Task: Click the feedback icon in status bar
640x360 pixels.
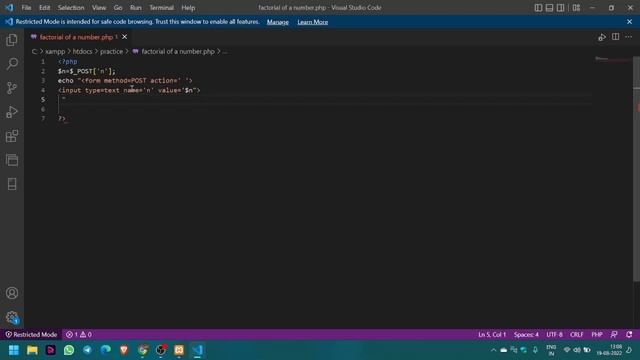Action: pos(614,334)
